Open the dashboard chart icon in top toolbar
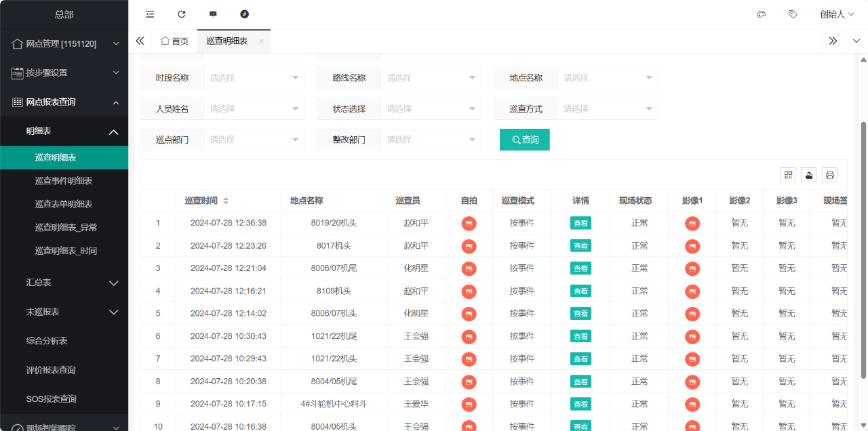Viewport: 868px width, 431px height. click(213, 14)
